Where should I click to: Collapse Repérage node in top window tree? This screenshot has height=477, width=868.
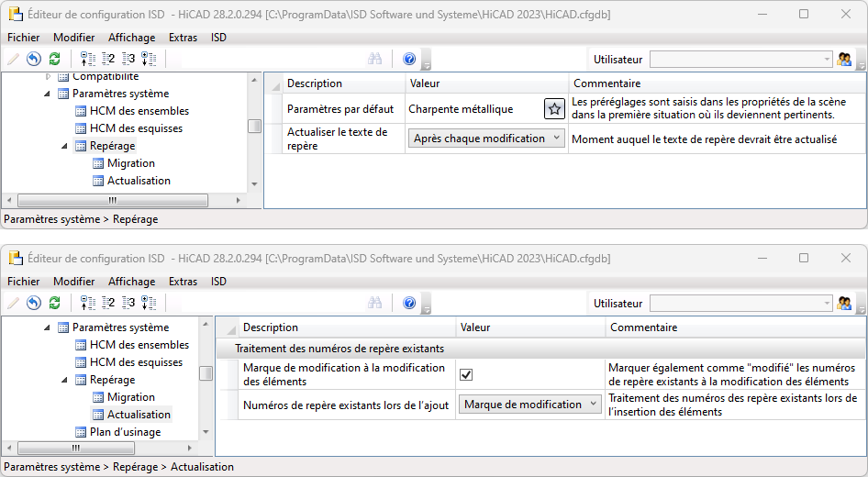[64, 146]
